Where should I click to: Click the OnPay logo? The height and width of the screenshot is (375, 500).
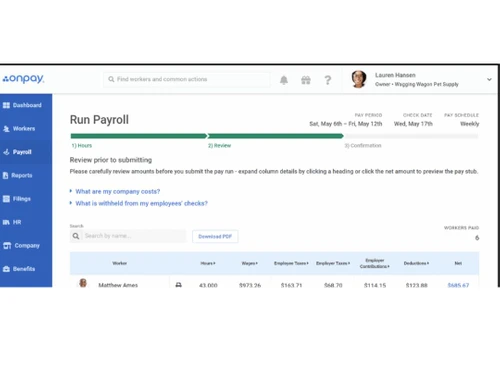23,79
